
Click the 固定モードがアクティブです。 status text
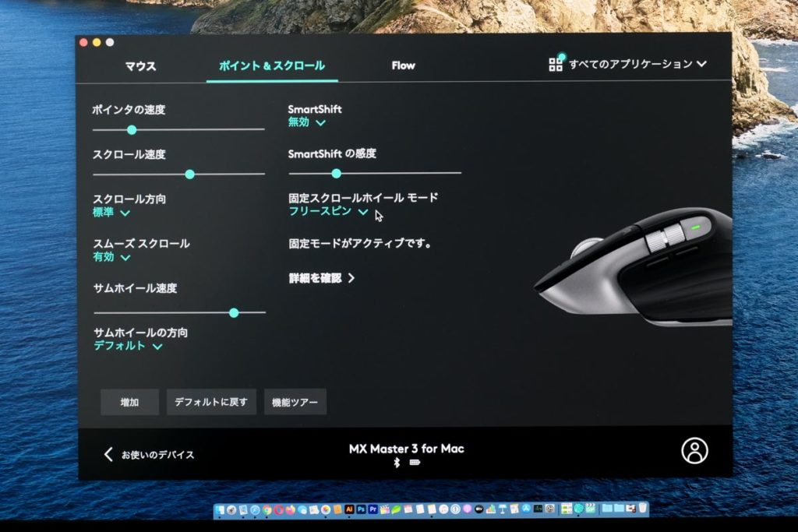coord(360,244)
